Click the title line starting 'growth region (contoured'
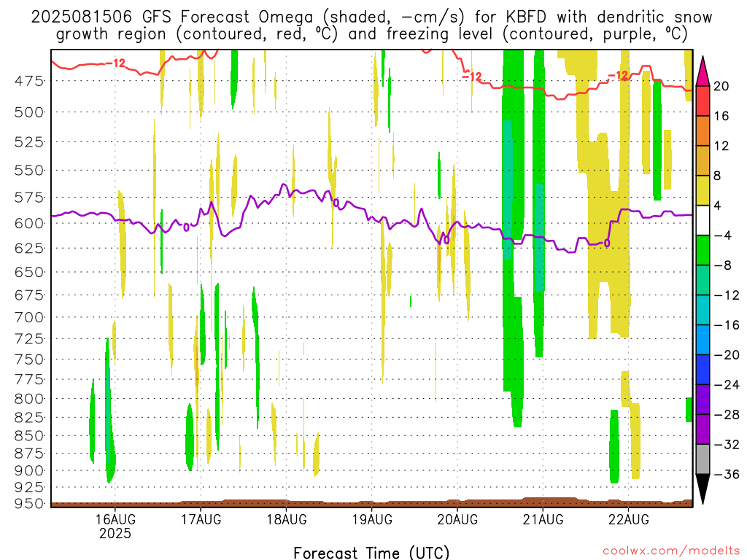 pyautogui.click(x=371, y=34)
